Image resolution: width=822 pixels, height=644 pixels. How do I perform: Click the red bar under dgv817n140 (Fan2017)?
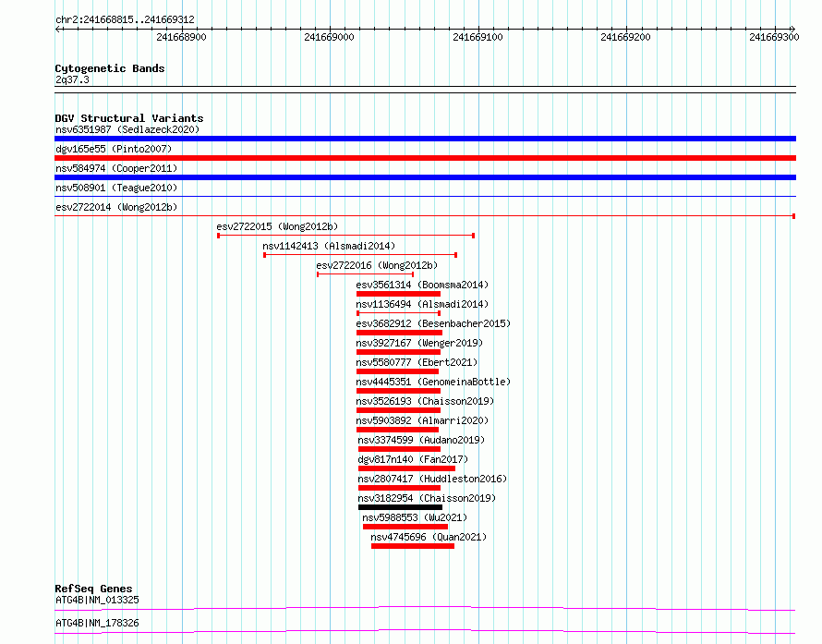pos(406,468)
